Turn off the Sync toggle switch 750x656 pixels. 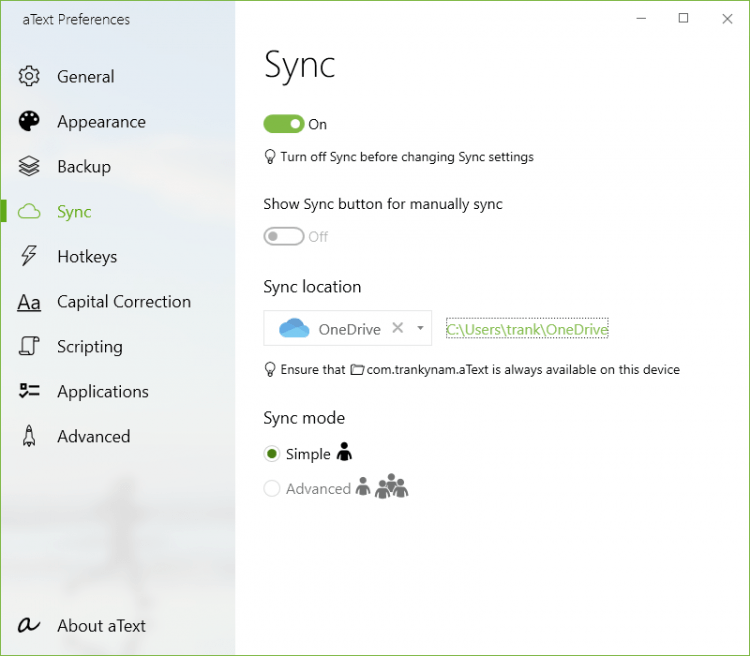pos(284,124)
